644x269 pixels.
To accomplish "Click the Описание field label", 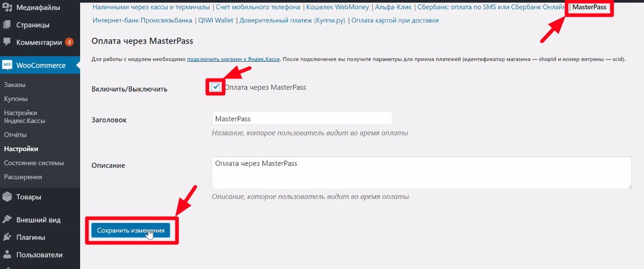I will click(x=108, y=165).
